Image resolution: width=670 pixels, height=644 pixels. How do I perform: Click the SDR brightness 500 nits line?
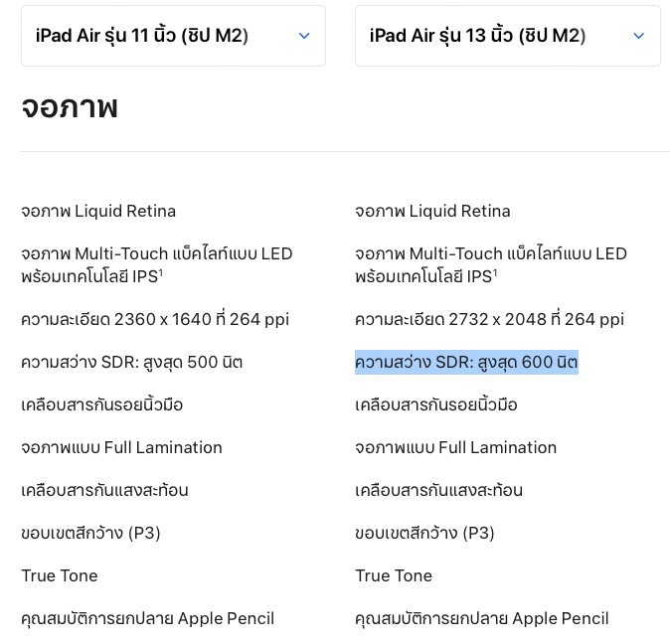pos(132,362)
